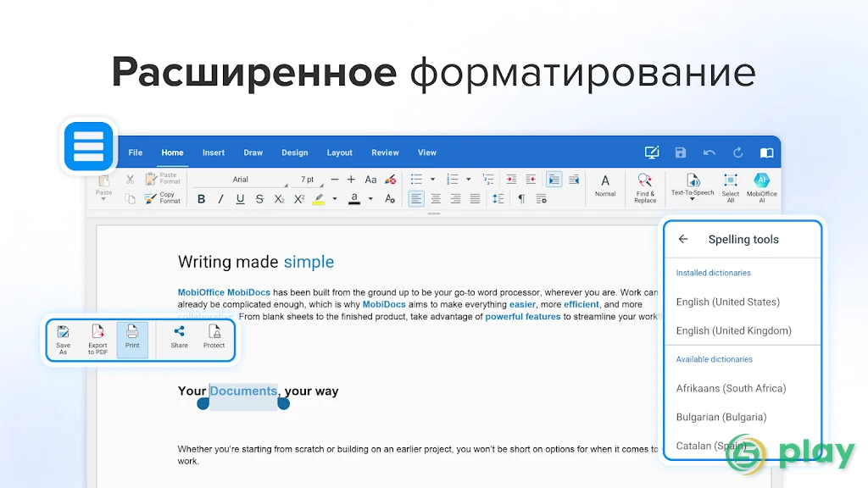
Task: Open the Insert tab
Action: (x=213, y=152)
